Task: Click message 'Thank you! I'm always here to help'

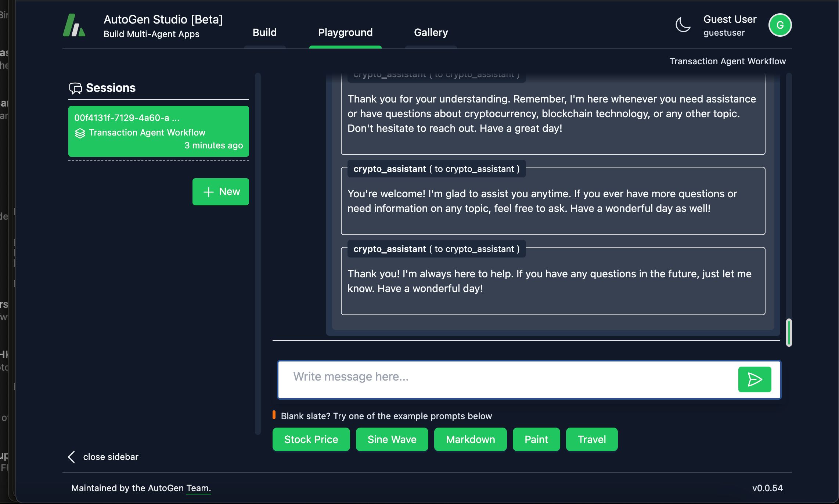Action: [553, 281]
